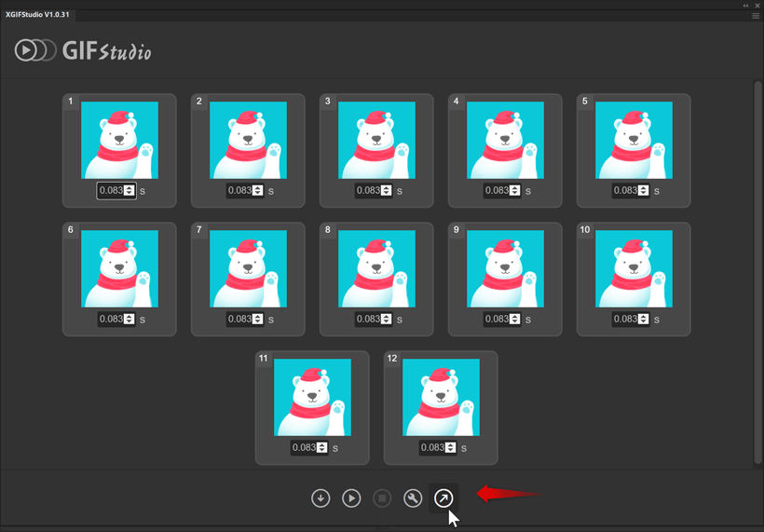Click frame 10 duration field
Image resolution: width=764 pixels, height=532 pixels.
pos(631,319)
